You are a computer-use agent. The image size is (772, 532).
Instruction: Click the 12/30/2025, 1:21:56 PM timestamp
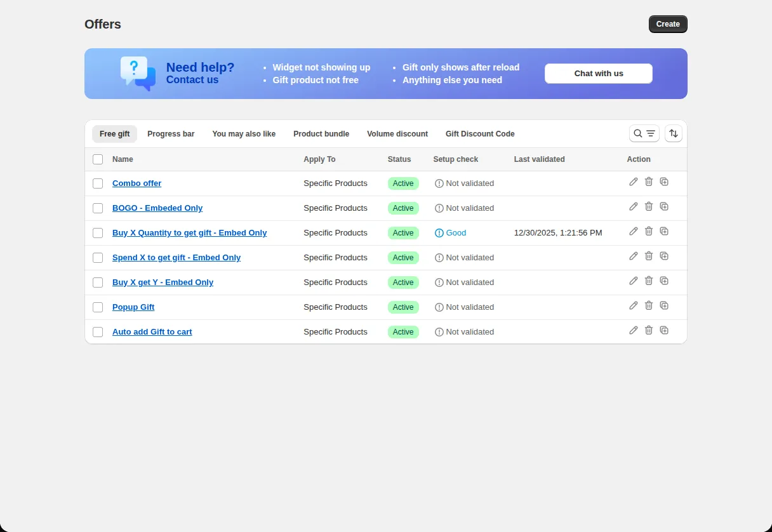(x=558, y=233)
